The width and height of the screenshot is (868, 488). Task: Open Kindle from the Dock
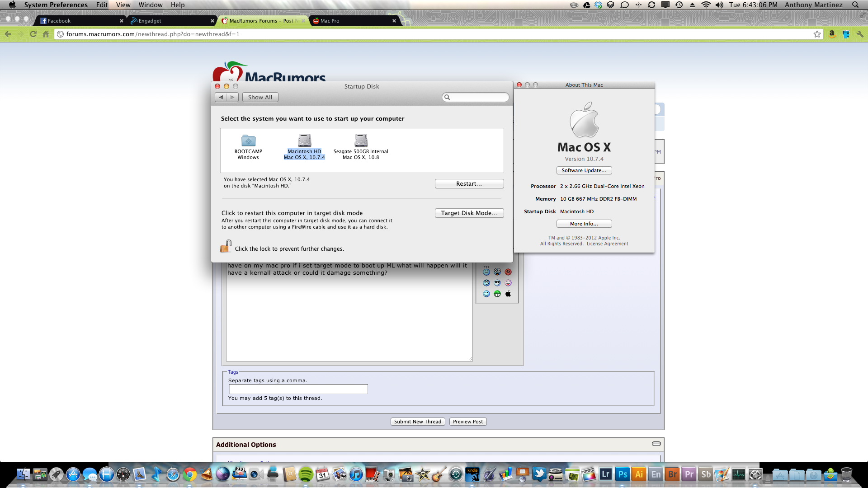point(472,474)
